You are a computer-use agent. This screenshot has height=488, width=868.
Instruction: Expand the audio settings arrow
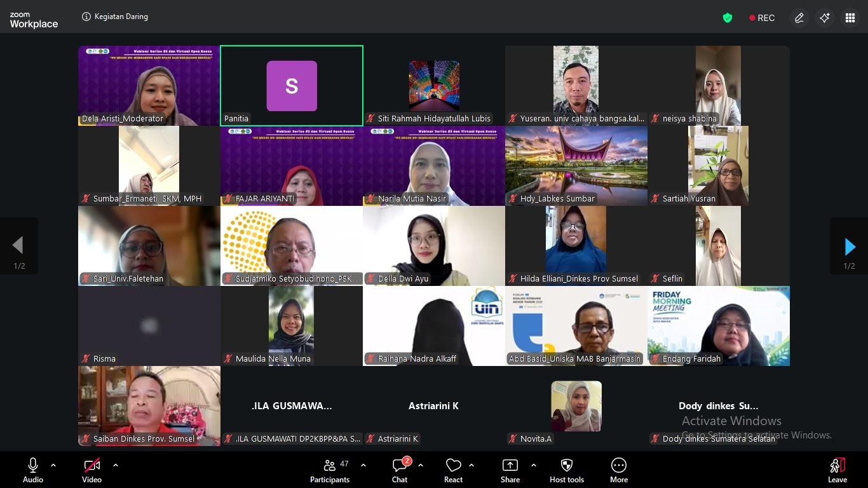tap(53, 465)
